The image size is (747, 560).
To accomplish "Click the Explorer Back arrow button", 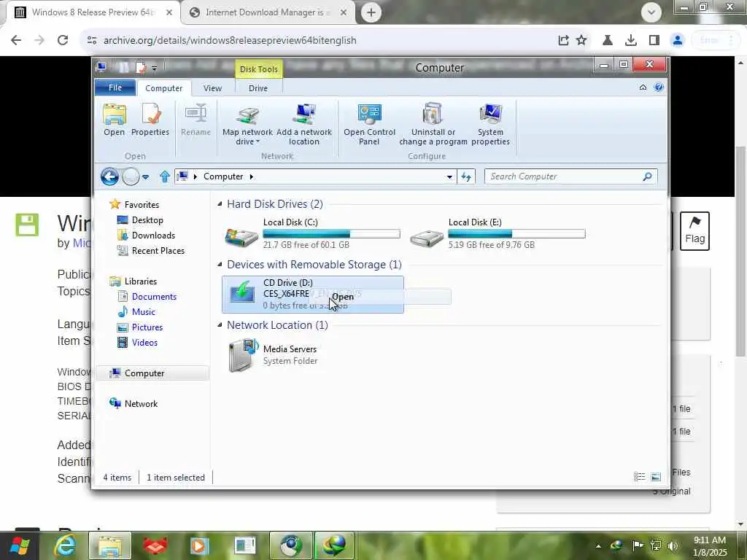I will [109, 176].
